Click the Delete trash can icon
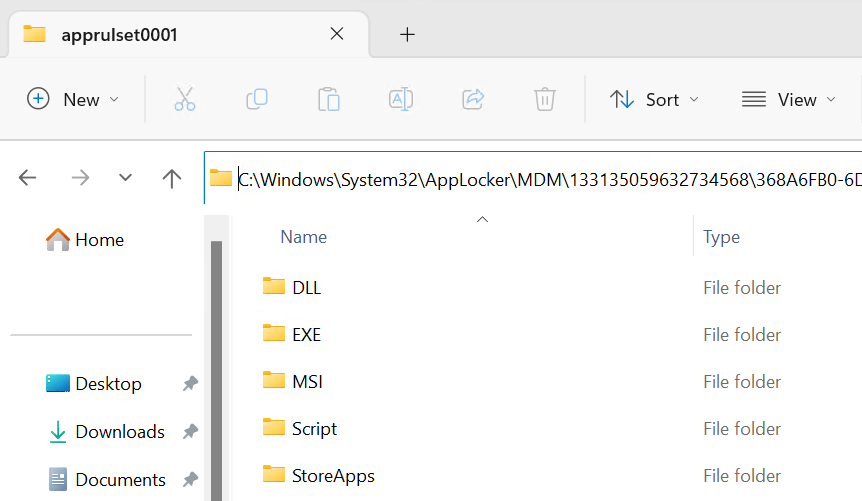The width and height of the screenshot is (862, 501). point(545,99)
